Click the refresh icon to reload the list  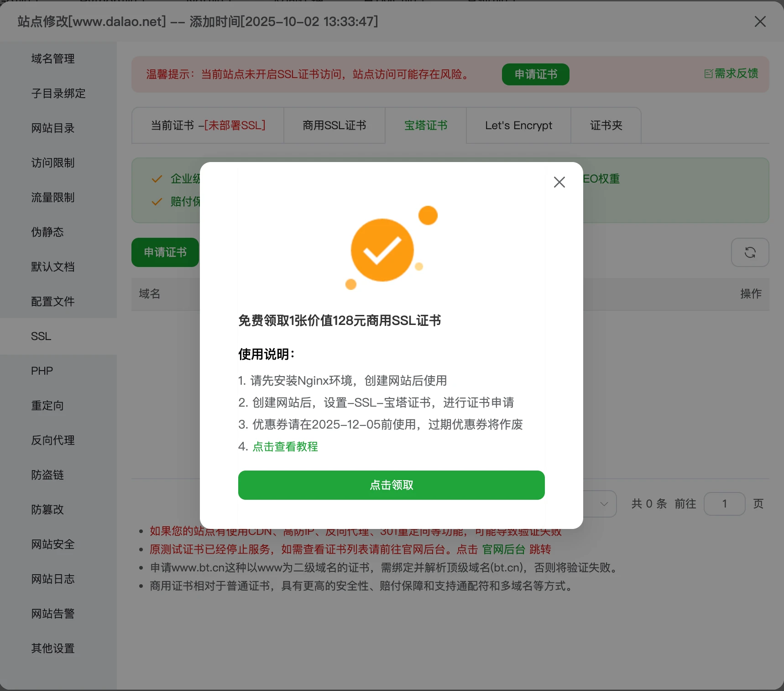[x=750, y=252]
